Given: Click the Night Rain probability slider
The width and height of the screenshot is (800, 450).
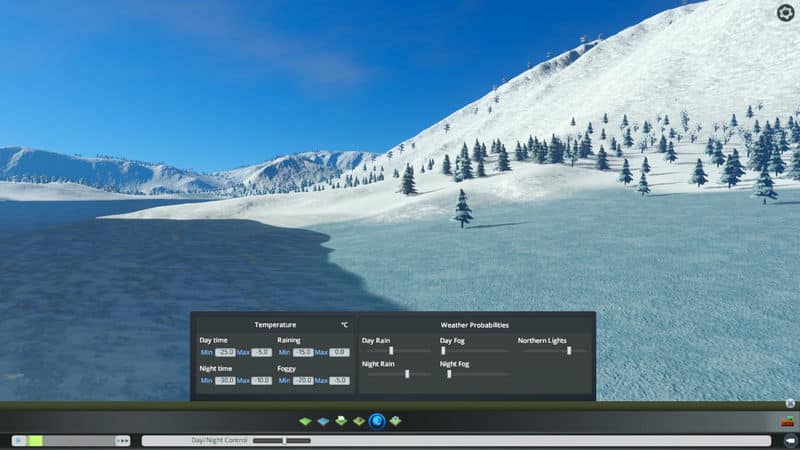Looking at the screenshot, I should pos(407,374).
